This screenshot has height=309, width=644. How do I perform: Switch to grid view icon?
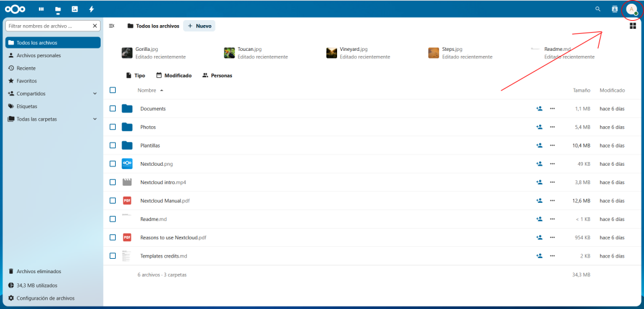point(631,26)
